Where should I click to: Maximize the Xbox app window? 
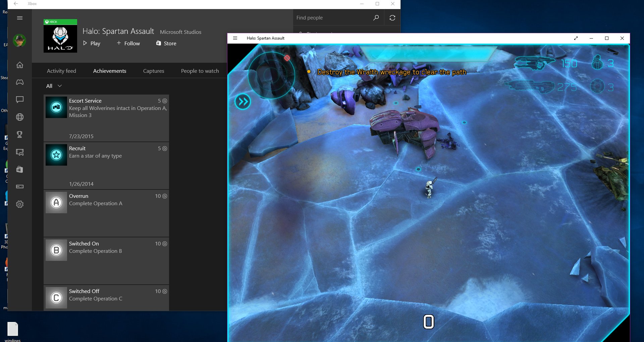(x=377, y=4)
